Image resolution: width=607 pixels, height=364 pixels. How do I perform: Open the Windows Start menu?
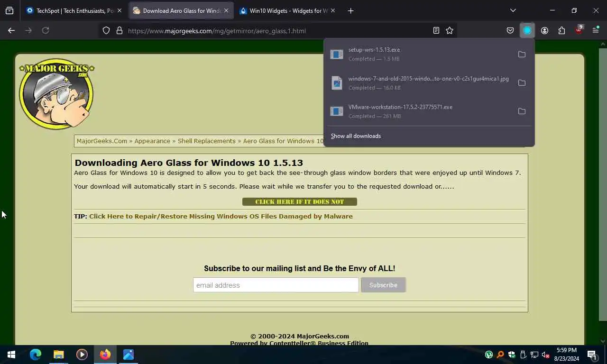pyautogui.click(x=11, y=355)
